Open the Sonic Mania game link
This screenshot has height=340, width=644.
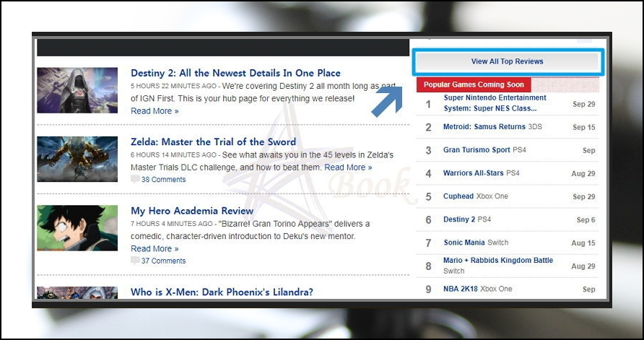pos(464,243)
